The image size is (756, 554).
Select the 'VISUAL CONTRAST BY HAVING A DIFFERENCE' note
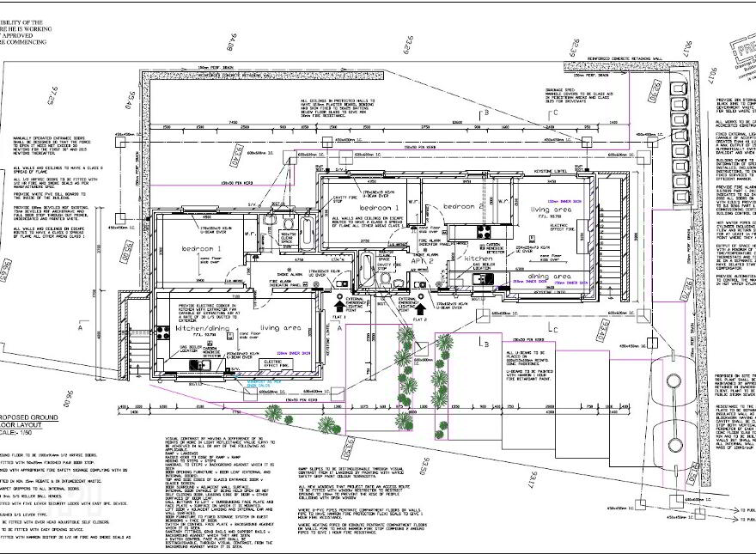pos(220,494)
